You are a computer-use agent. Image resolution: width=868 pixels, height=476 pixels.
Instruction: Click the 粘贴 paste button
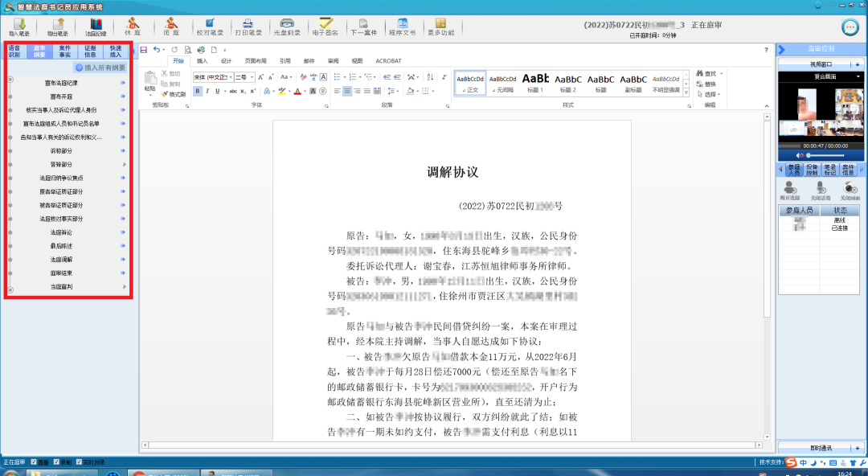point(150,82)
